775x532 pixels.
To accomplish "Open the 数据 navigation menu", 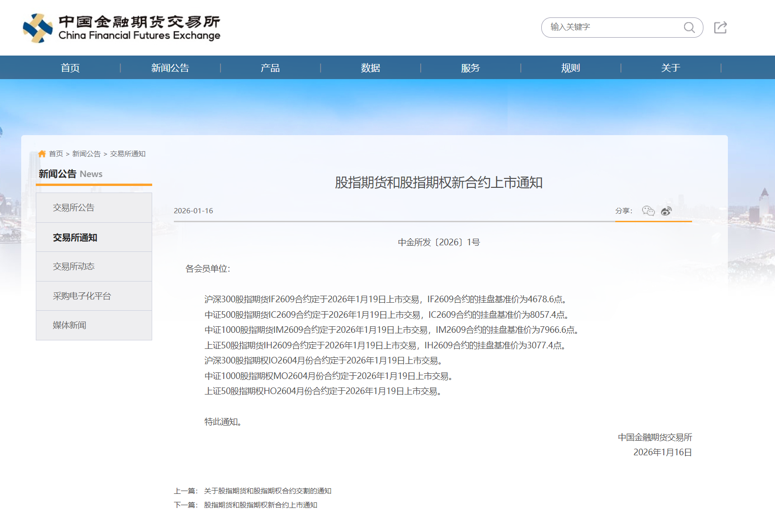I will 370,67.
